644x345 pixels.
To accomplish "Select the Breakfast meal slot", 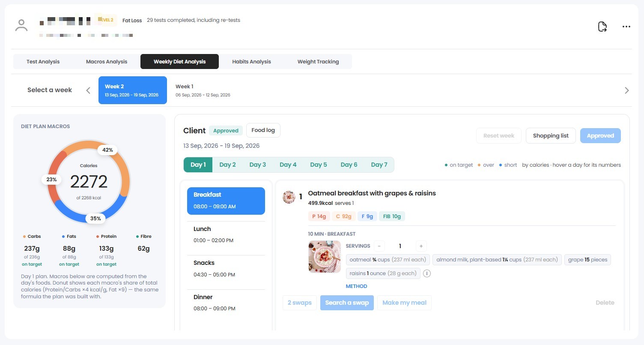I will click(226, 201).
